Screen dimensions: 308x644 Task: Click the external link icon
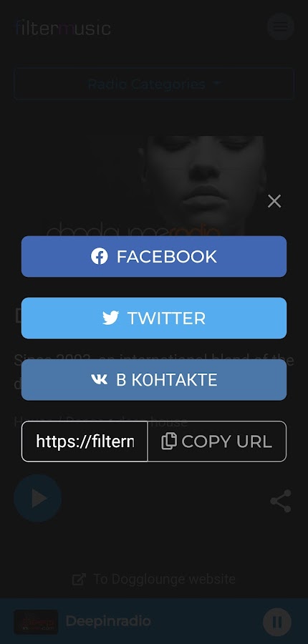(x=79, y=580)
